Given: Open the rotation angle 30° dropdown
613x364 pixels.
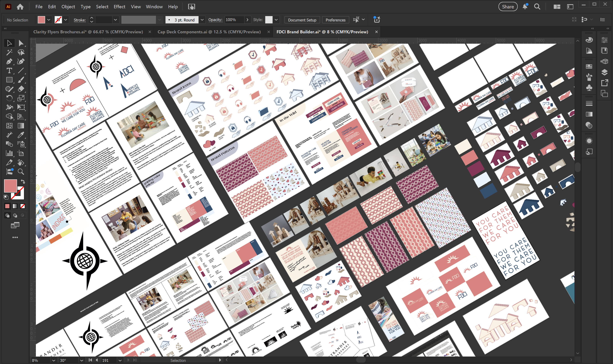Looking at the screenshot, I should click(x=82, y=360).
